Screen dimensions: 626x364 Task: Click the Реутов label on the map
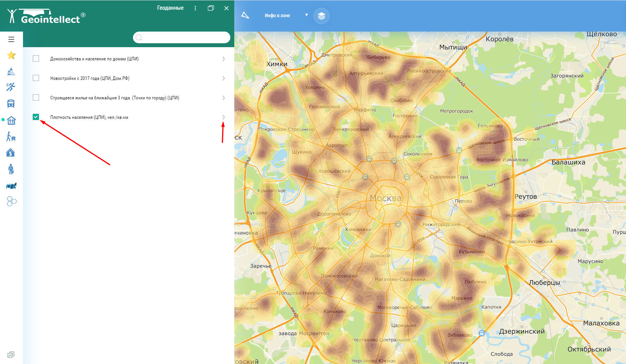click(525, 196)
